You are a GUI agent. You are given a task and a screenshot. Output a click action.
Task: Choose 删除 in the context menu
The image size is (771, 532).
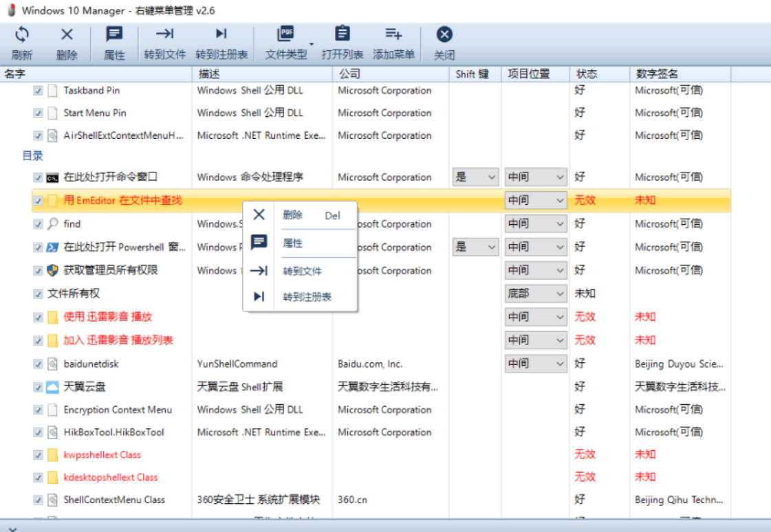point(293,215)
